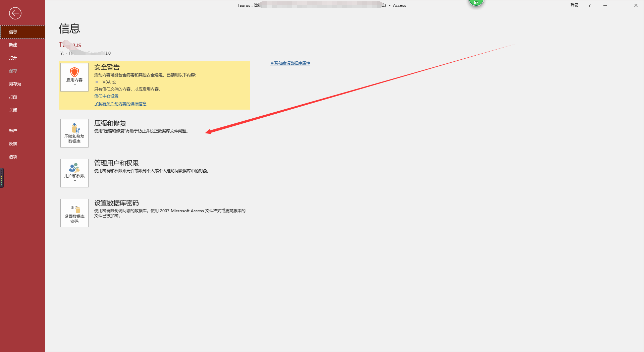This screenshot has height=352, width=644.
Task: Click the 设置数据库密码 button
Action: pyautogui.click(x=74, y=213)
